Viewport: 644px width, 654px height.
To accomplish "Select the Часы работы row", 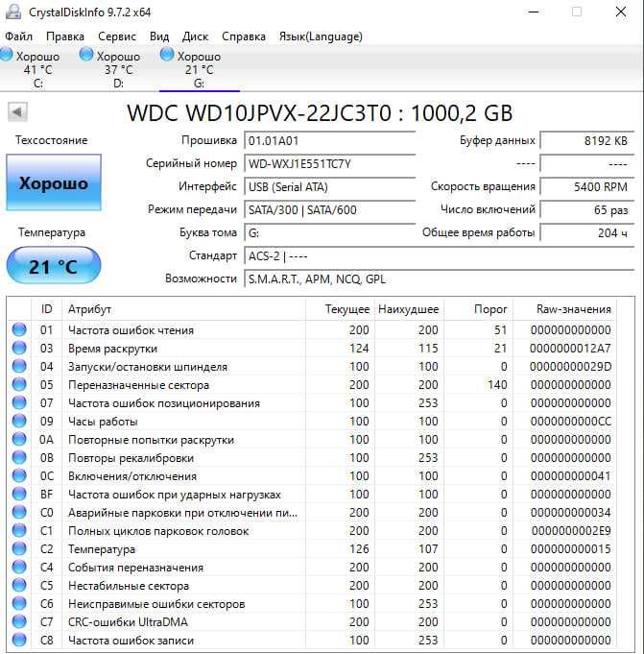I will pyautogui.click(x=312, y=421).
